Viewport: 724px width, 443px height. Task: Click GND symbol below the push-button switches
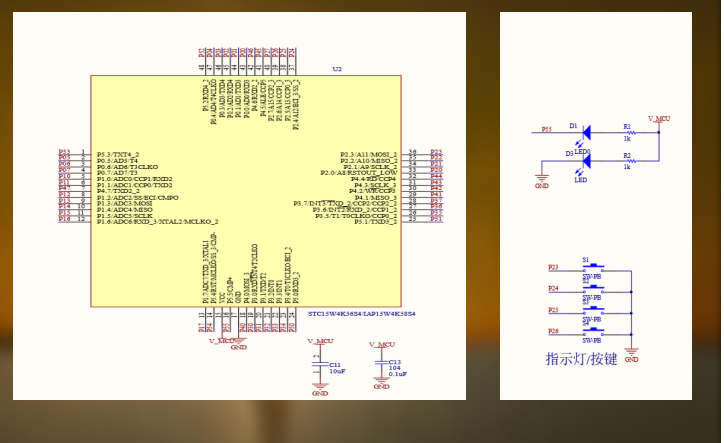(631, 355)
